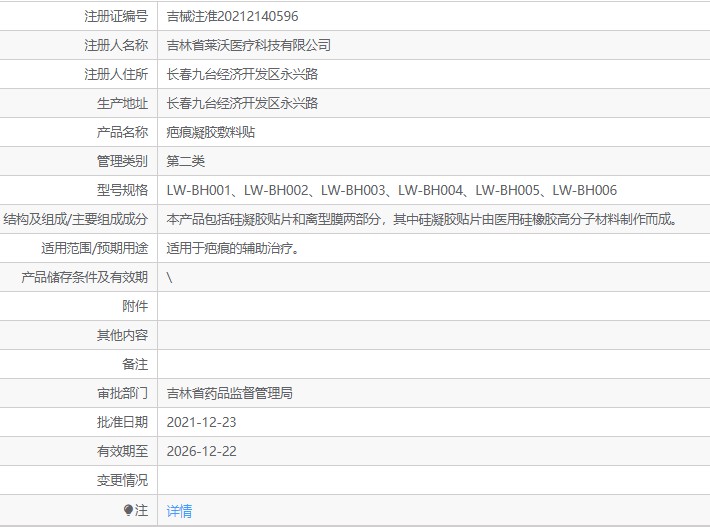Click the 型号规格 label

(122, 190)
